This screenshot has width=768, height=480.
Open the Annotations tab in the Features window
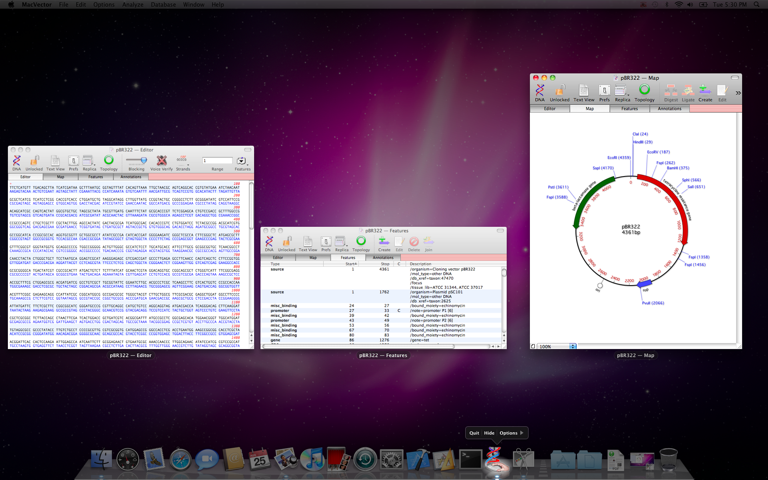coord(383,258)
